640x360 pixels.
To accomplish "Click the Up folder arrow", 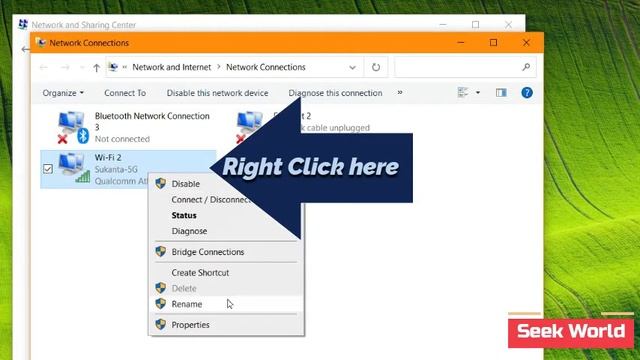I will pyautogui.click(x=96, y=67).
